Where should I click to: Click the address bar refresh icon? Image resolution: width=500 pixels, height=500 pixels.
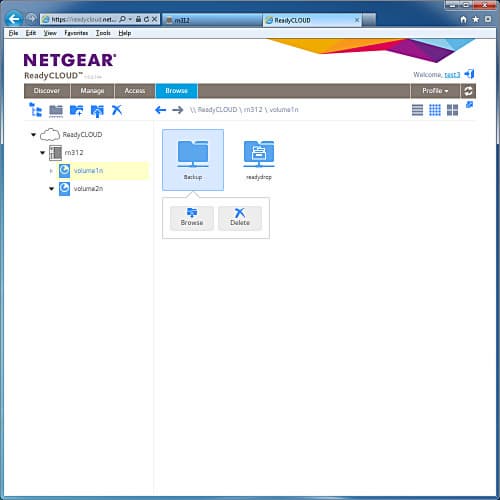[146, 19]
